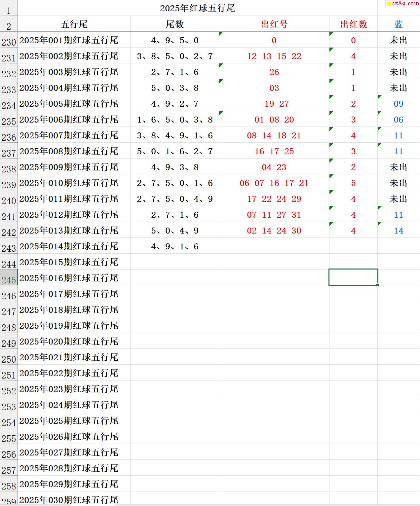Click red numbers cell 12 13 15 22

[274, 56]
